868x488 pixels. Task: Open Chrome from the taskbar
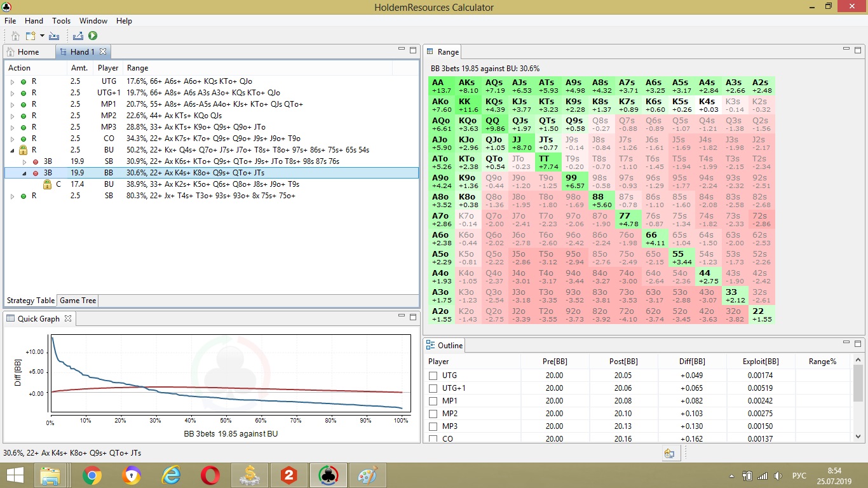click(92, 475)
